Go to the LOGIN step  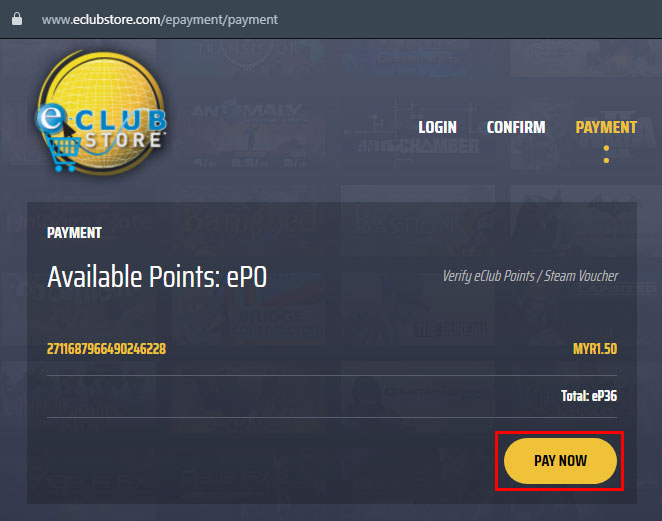437,127
